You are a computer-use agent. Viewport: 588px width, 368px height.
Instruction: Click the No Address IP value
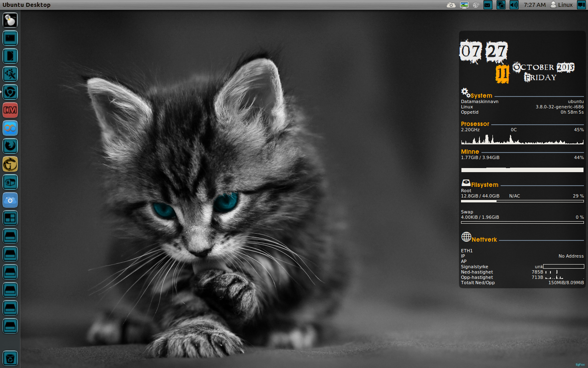coord(571,256)
